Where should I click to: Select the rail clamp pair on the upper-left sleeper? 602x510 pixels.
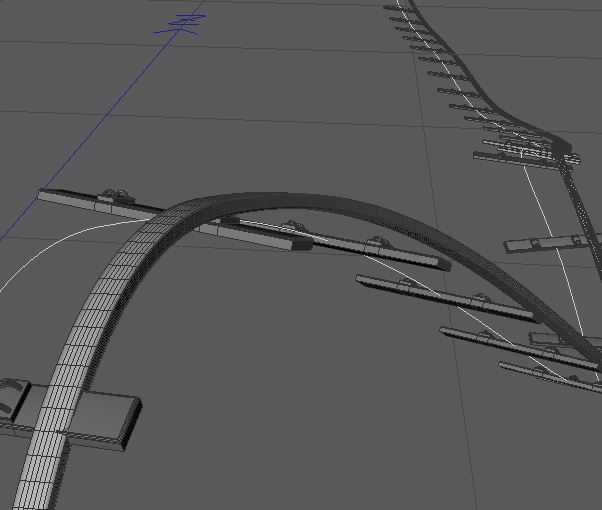coord(116,196)
